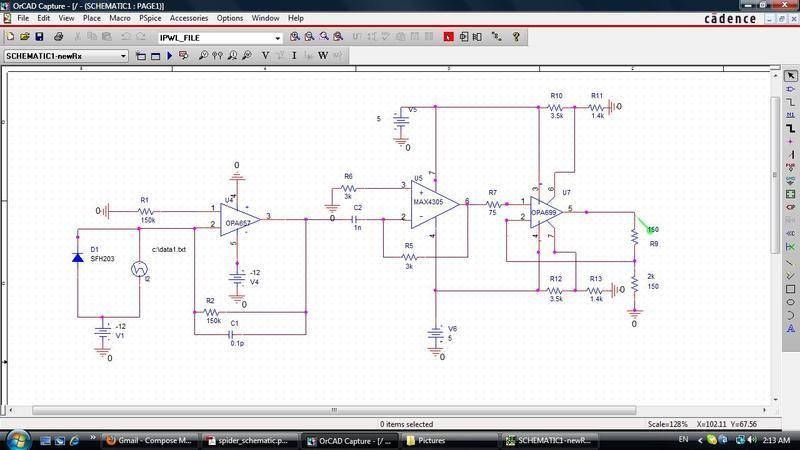Select the Place wire tool

point(791,103)
